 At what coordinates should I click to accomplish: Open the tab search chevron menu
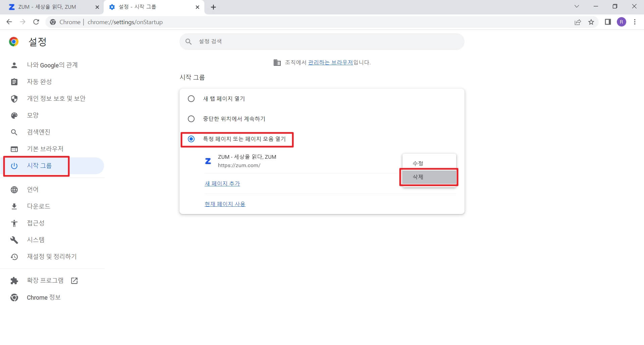tap(577, 6)
